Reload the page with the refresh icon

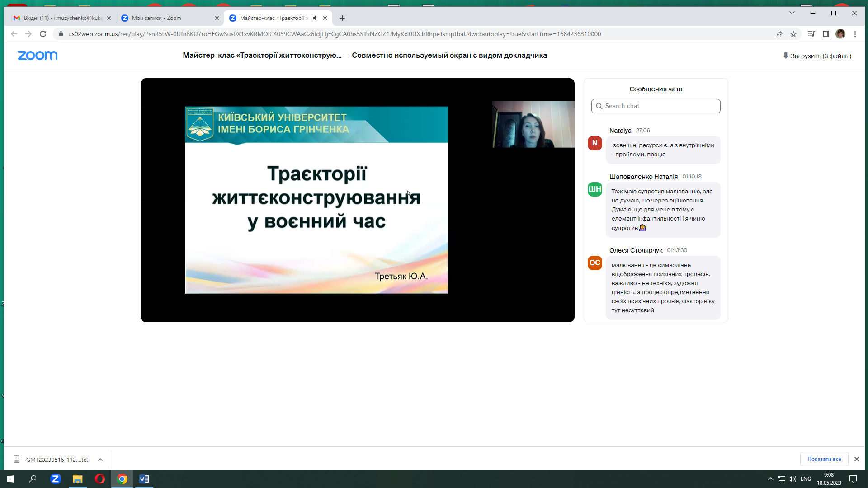point(43,34)
